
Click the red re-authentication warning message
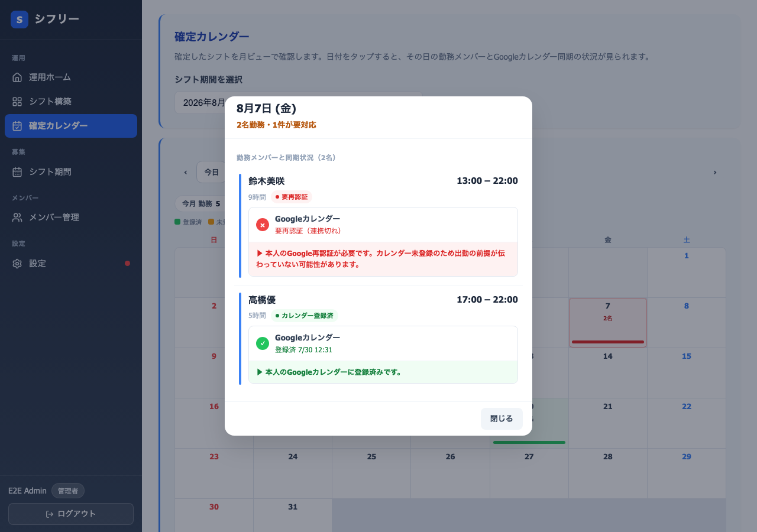(x=383, y=259)
